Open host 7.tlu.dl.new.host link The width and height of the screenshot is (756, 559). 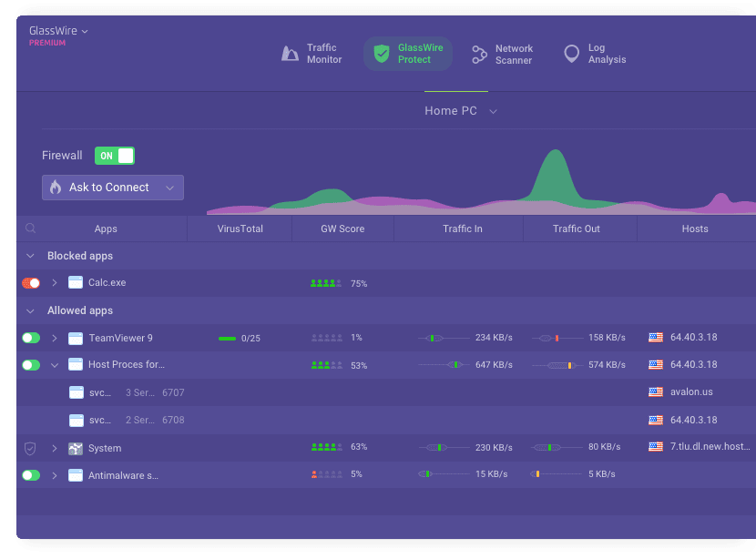(x=710, y=447)
